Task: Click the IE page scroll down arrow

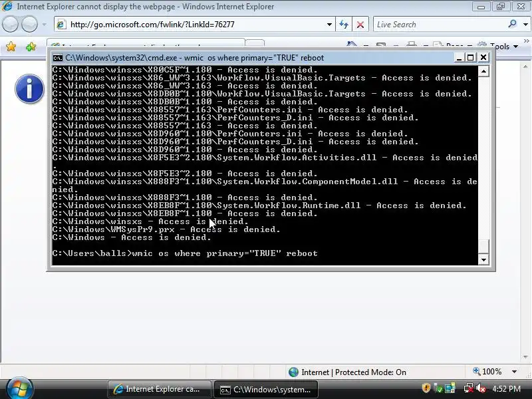Action: click(526, 357)
